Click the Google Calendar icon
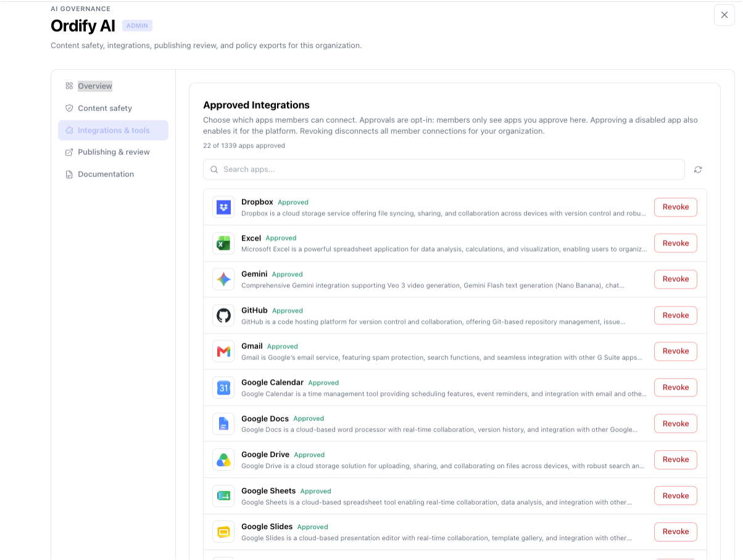Viewport: 743px width, 560px height. [223, 388]
